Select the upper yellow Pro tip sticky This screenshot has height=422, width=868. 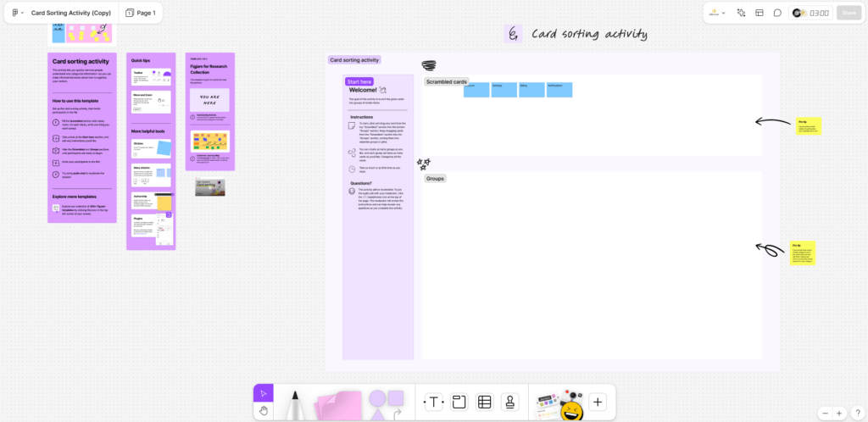(x=808, y=126)
